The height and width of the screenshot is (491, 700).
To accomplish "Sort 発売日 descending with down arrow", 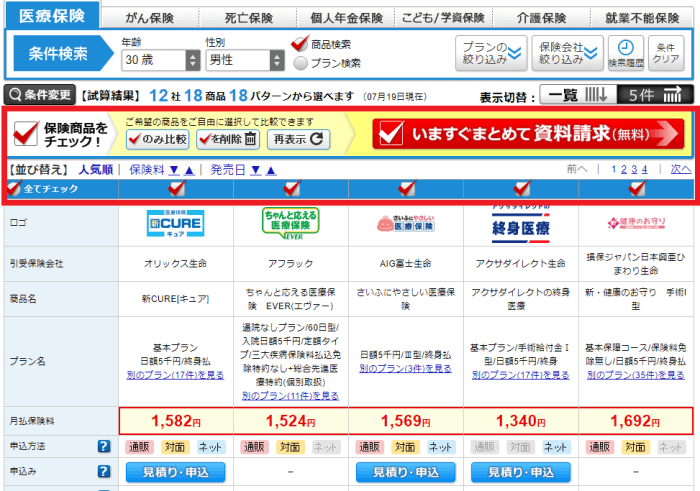I will [x=256, y=170].
